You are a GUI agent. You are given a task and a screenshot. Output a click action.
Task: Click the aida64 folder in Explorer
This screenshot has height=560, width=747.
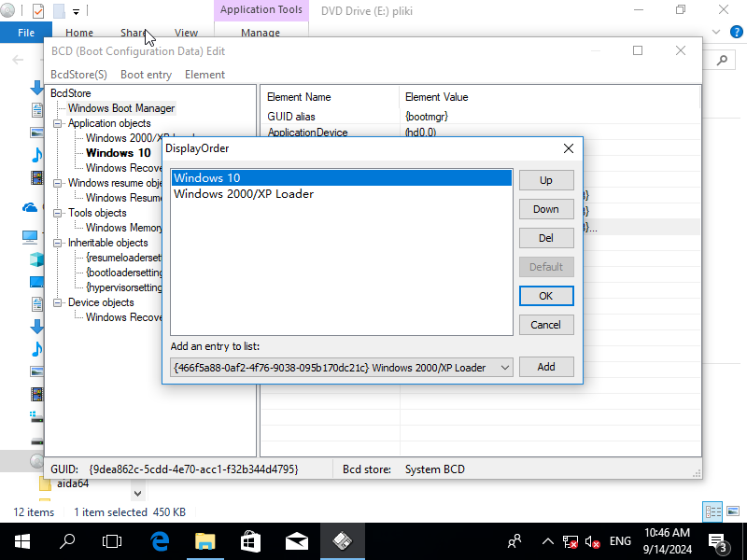coord(73,483)
